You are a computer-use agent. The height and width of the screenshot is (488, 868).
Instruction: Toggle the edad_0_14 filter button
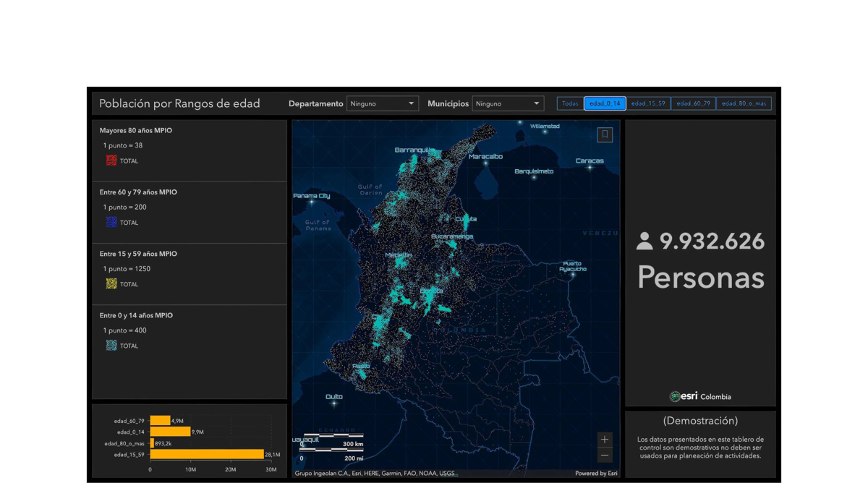pos(605,103)
